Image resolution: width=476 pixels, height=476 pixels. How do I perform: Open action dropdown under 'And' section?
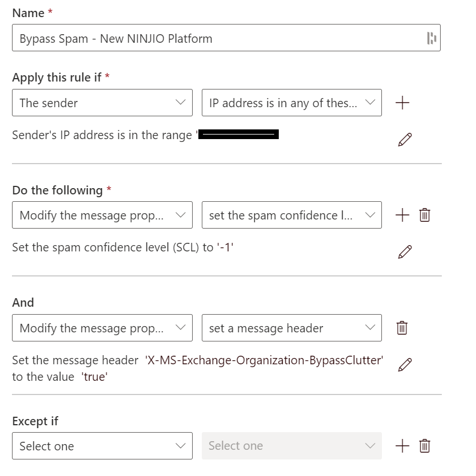click(101, 328)
